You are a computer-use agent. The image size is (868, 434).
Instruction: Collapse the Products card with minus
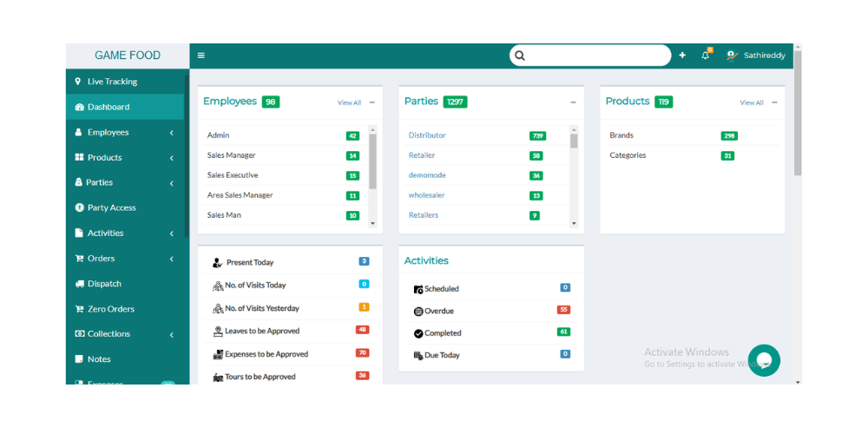pos(774,102)
